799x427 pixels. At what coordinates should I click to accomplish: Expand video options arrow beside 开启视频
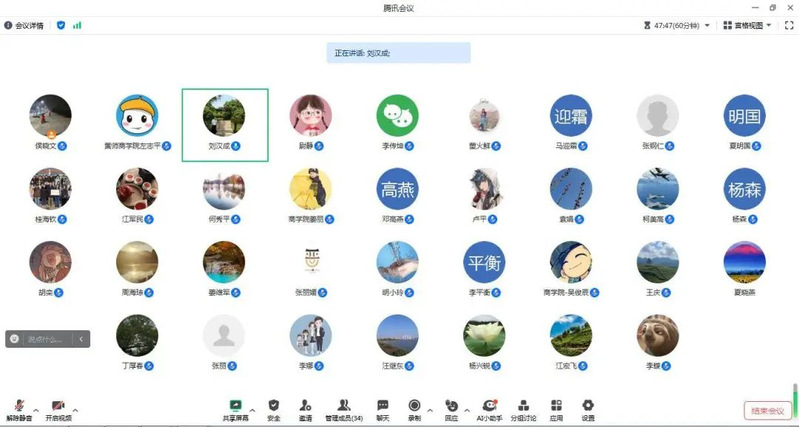pos(76,410)
